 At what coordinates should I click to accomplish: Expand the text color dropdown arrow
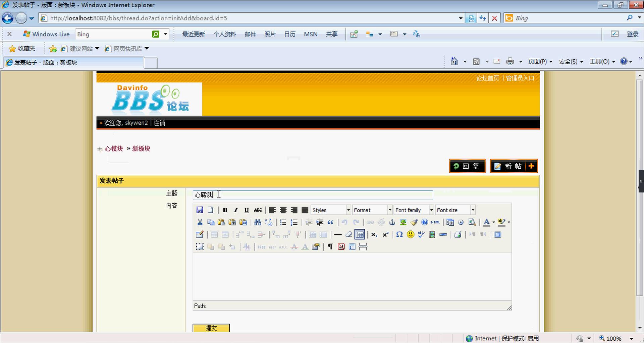click(x=494, y=222)
